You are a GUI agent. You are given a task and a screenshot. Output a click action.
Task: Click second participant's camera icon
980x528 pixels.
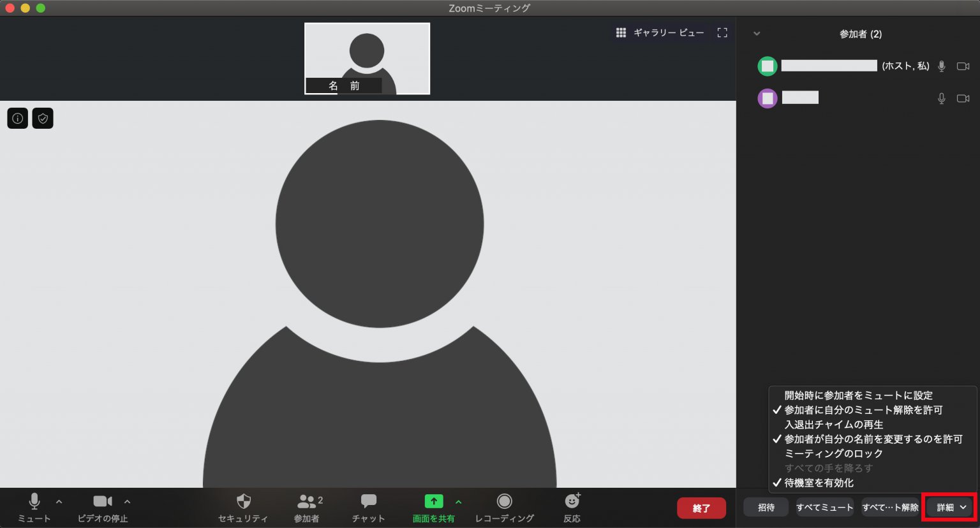[x=963, y=98]
